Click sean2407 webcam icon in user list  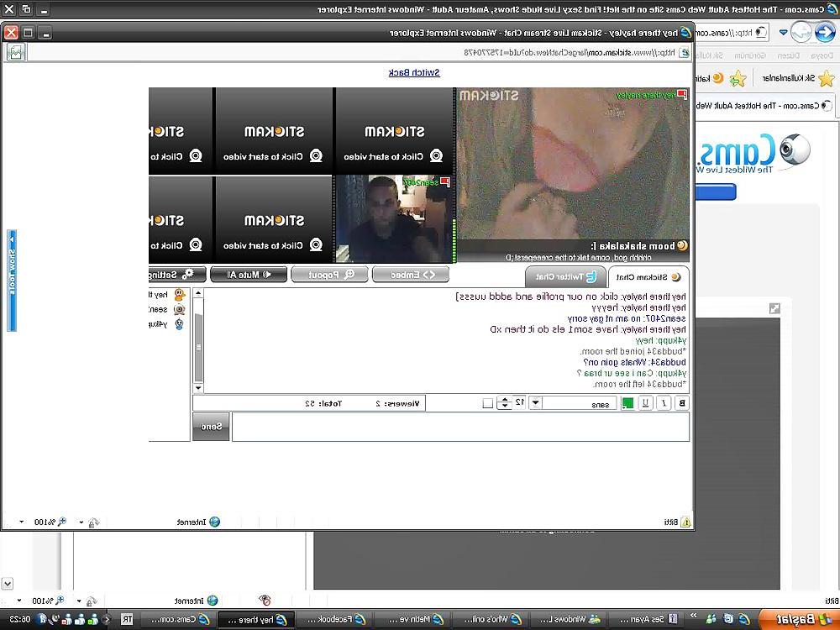pyautogui.click(x=180, y=309)
